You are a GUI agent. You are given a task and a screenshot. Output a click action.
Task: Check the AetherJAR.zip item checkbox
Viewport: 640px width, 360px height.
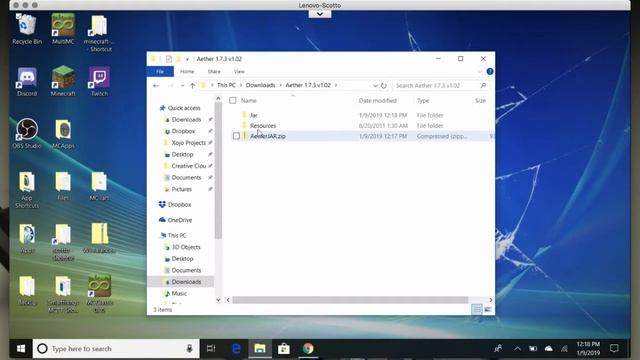coord(236,136)
